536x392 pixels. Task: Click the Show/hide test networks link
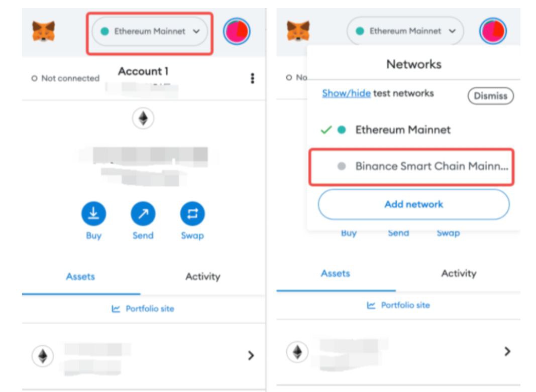coord(346,93)
